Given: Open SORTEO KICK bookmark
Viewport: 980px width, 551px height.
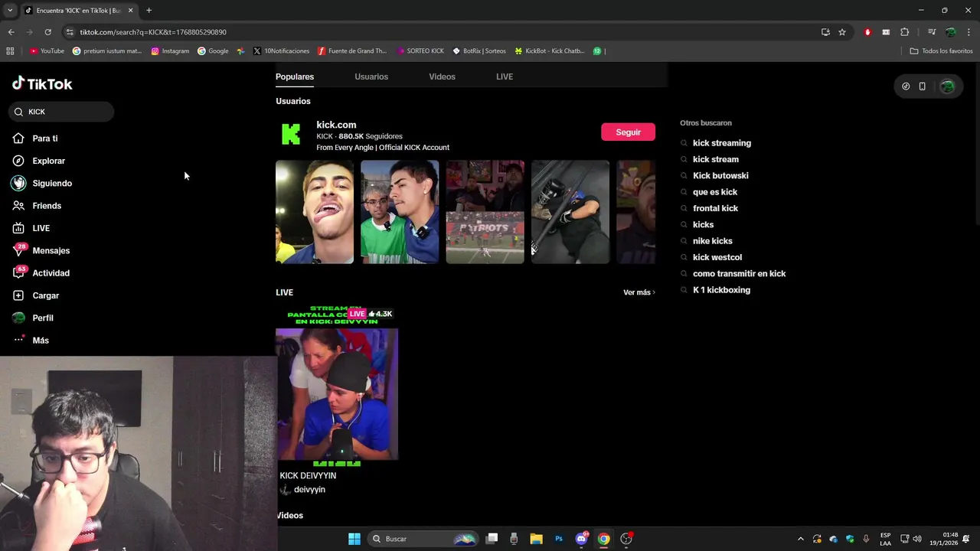Looking at the screenshot, I should pos(420,51).
